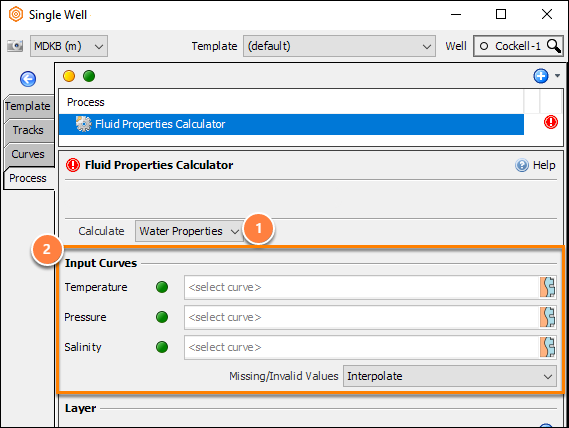
Task: Open the curve picker icon for Pressure
Action: pyautogui.click(x=547, y=317)
